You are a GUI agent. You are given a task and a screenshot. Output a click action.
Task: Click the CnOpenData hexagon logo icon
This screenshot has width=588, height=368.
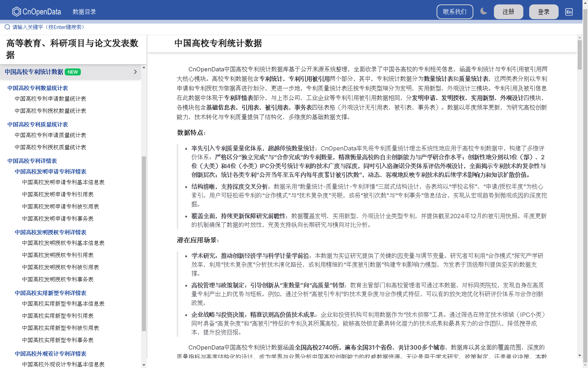point(17,12)
